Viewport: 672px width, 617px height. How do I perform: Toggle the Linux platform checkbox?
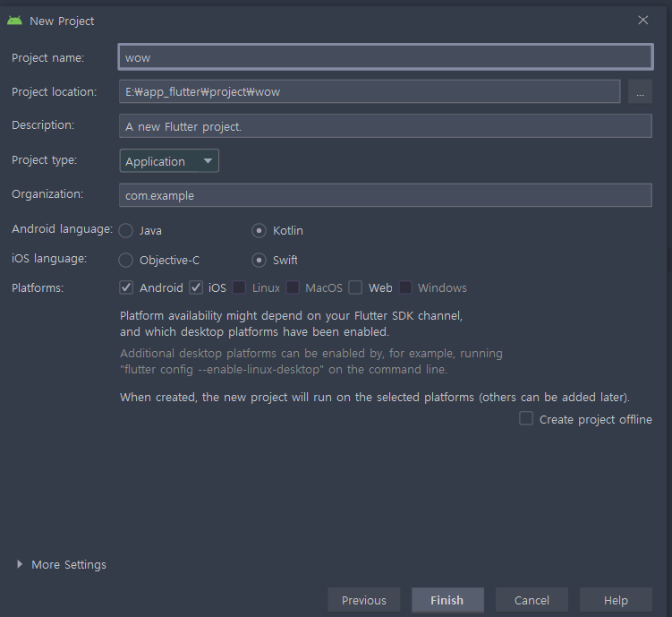pos(239,287)
